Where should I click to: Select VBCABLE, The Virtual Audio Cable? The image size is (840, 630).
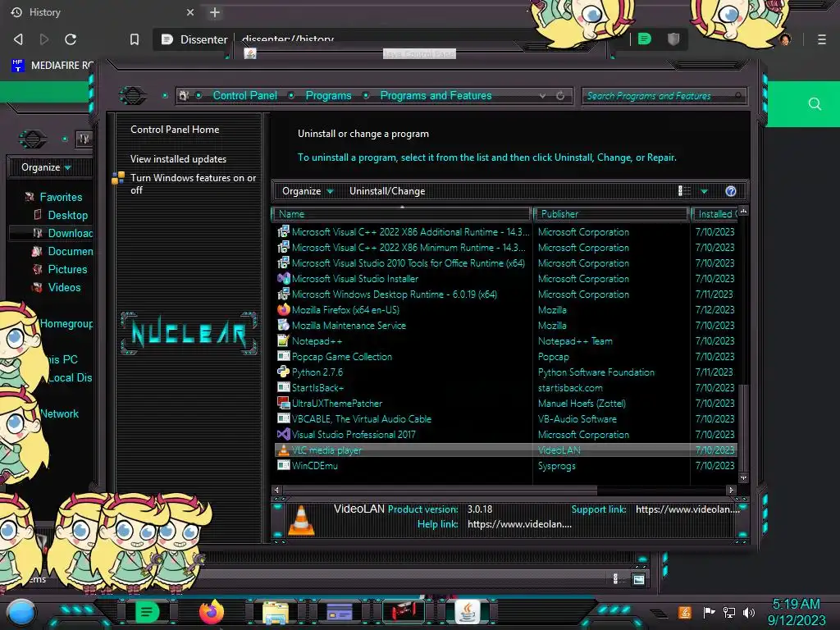[x=354, y=419]
